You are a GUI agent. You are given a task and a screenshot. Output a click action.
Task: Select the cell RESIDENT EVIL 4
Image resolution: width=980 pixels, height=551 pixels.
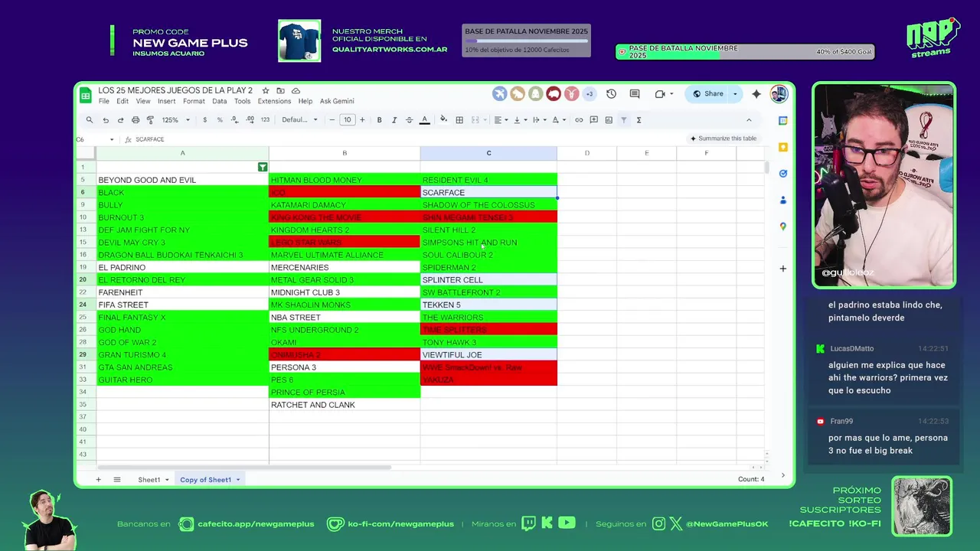pyautogui.click(x=488, y=180)
